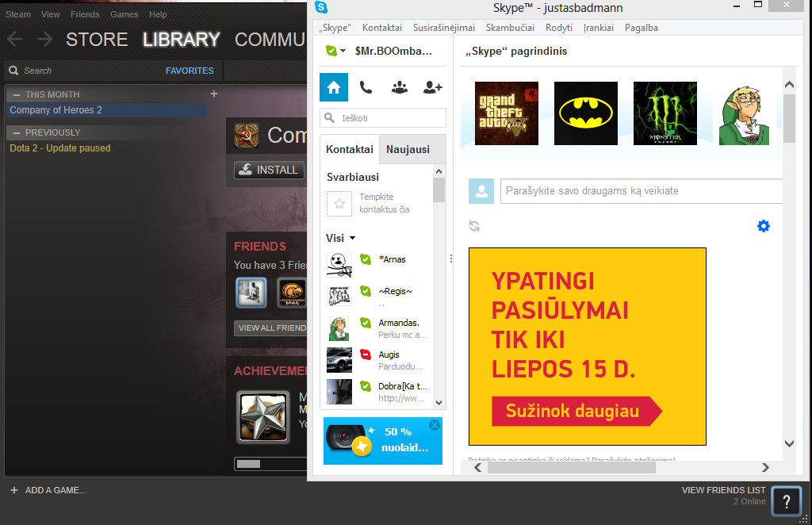This screenshot has height=525, width=812.
Task: Open the Įrankiai menu
Action: (x=598, y=28)
